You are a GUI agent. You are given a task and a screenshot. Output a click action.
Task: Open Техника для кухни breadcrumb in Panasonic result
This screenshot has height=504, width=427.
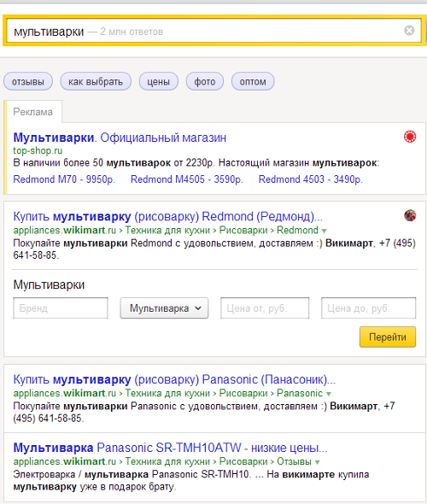click(167, 394)
